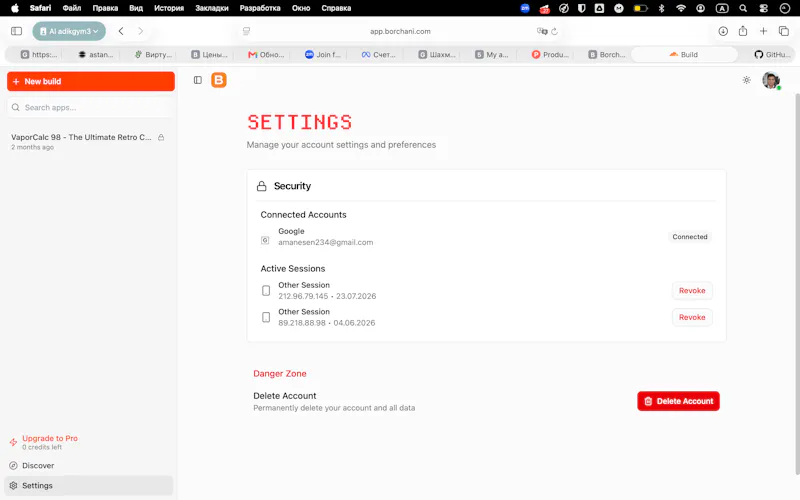Click Upgrade to Pro link
This screenshot has height=500, width=800.
pyautogui.click(x=50, y=438)
